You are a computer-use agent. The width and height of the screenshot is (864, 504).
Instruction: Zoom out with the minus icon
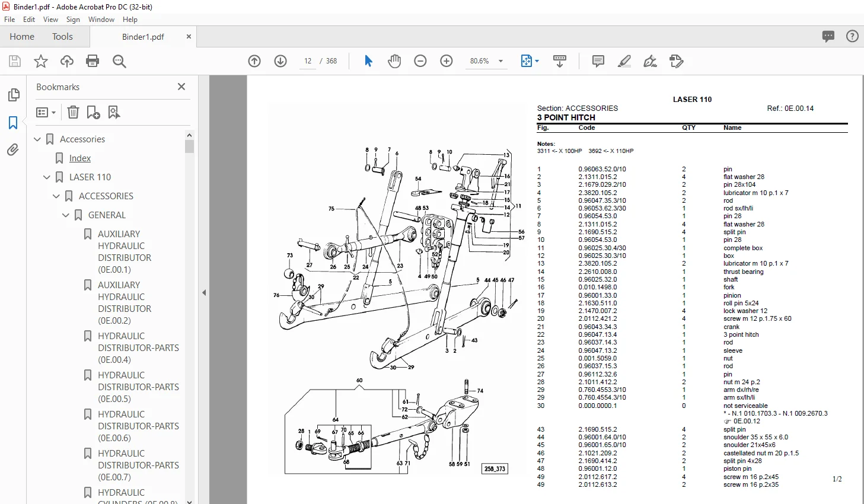(420, 61)
